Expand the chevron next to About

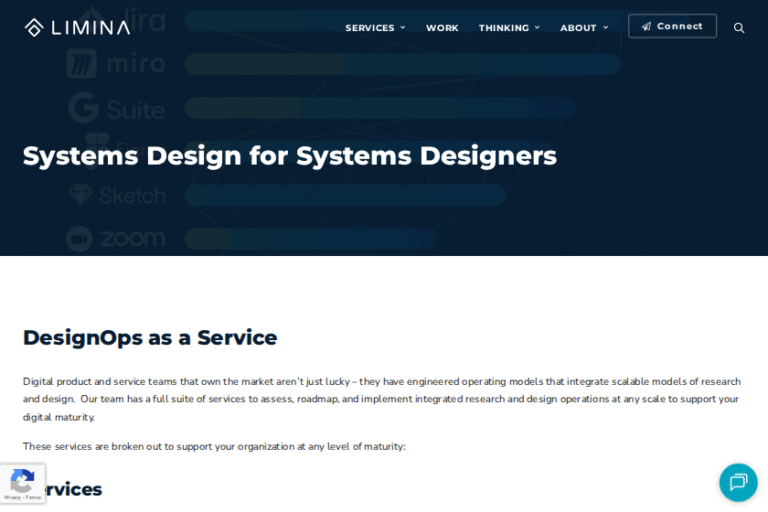[x=605, y=28]
